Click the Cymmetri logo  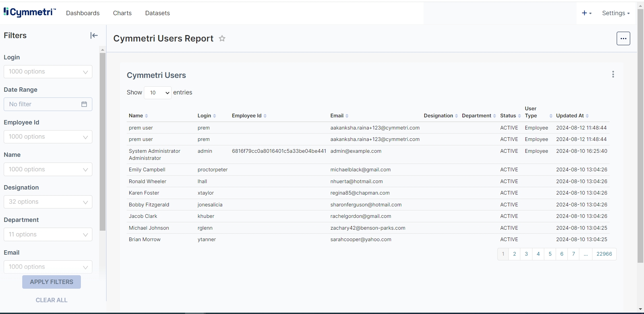pos(30,12)
